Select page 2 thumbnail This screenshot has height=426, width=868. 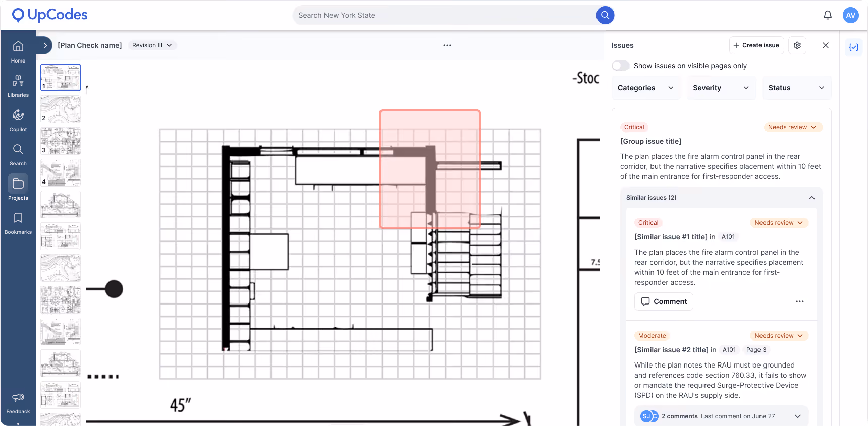tap(61, 109)
